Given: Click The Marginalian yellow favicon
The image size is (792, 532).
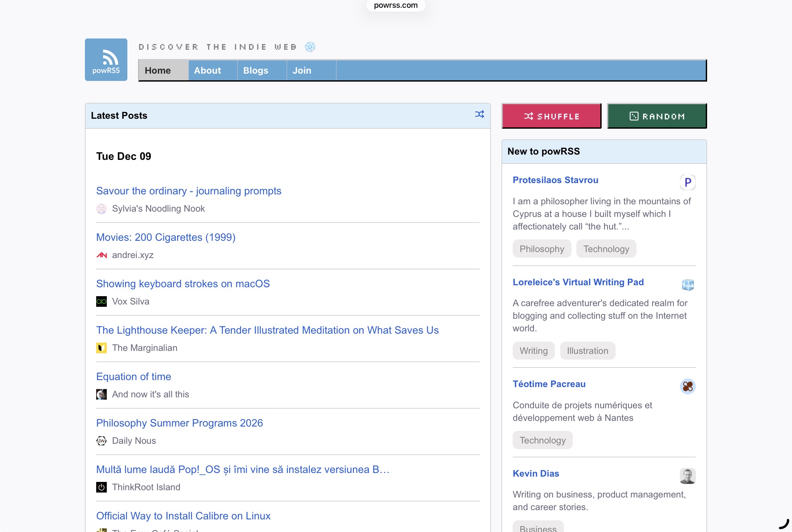Looking at the screenshot, I should tap(101, 348).
